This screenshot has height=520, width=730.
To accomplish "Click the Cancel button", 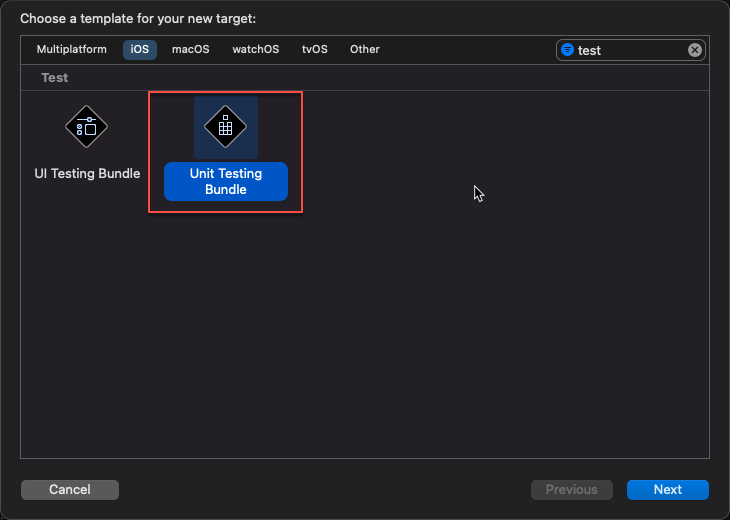I will [x=70, y=490].
